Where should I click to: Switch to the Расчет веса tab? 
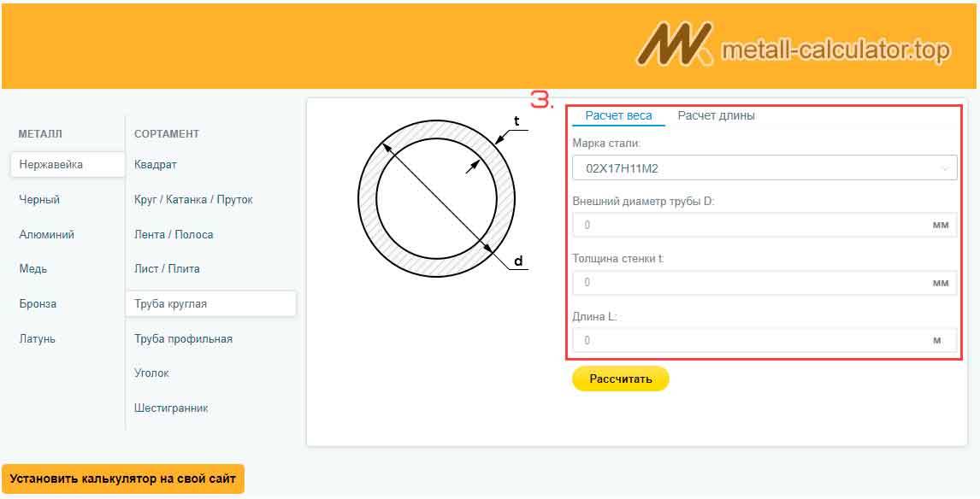coord(618,116)
